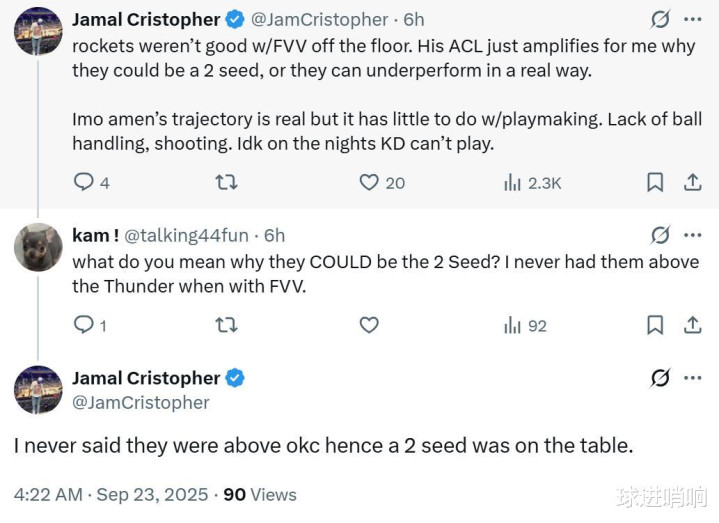Screen dimensions: 719x523
Task: View analytics showing 2.3K views
Action: (x=512, y=182)
